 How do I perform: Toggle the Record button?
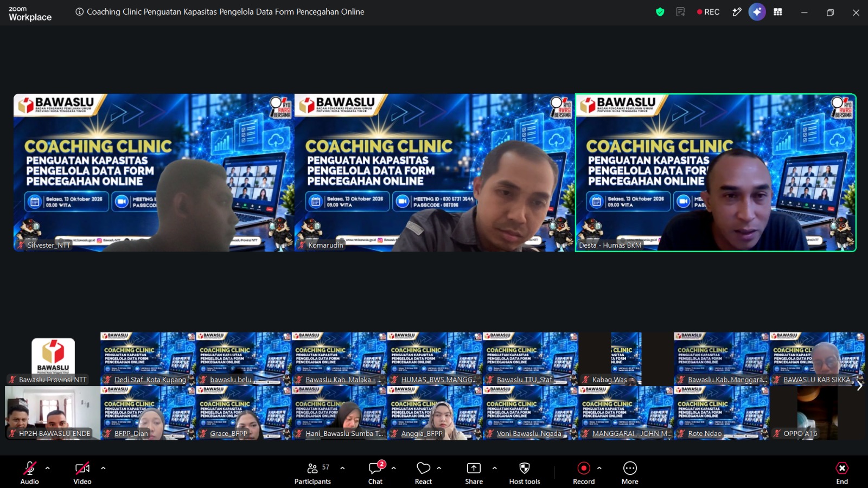pos(584,472)
